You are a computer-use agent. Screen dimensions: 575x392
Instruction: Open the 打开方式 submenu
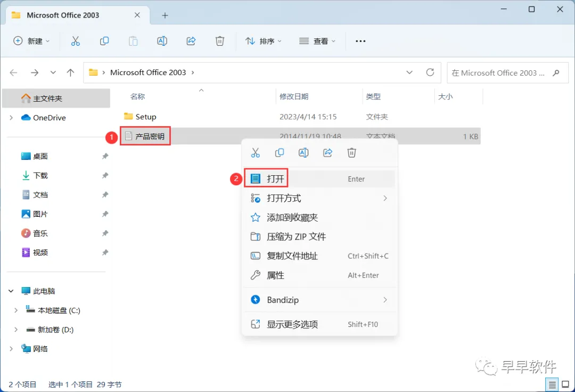[x=320, y=198]
